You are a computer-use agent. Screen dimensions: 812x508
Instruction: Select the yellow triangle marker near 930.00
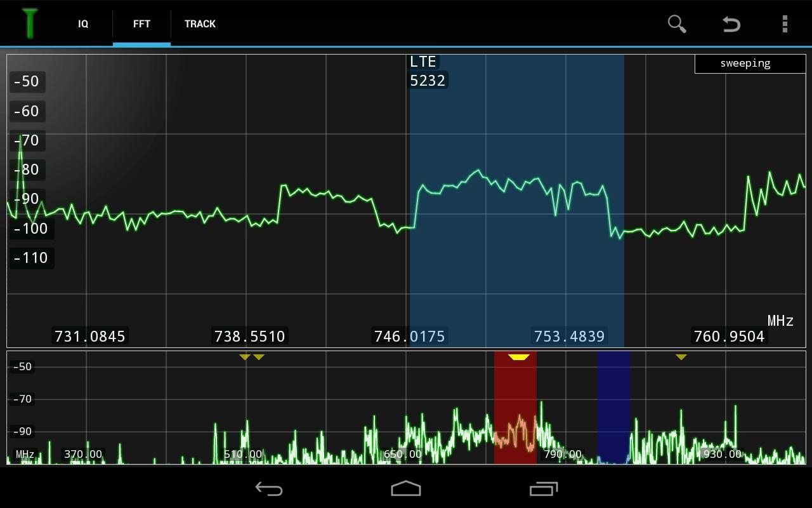point(681,358)
